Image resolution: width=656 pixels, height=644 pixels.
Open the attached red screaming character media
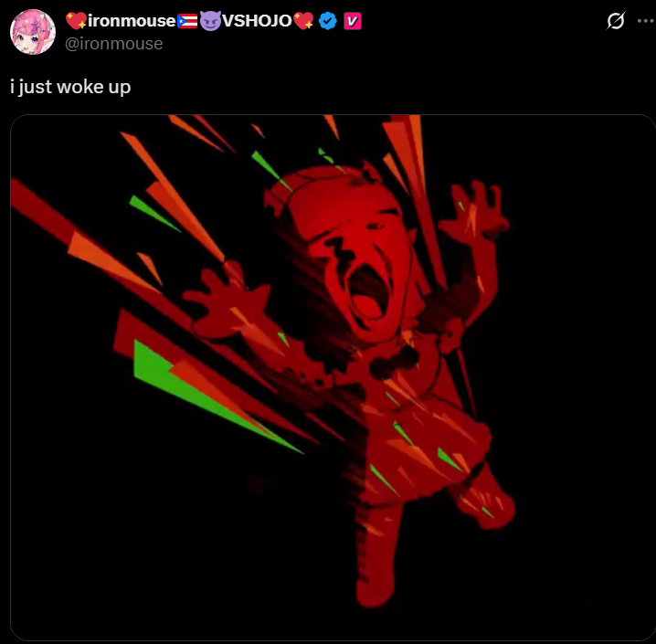pyautogui.click(x=333, y=377)
